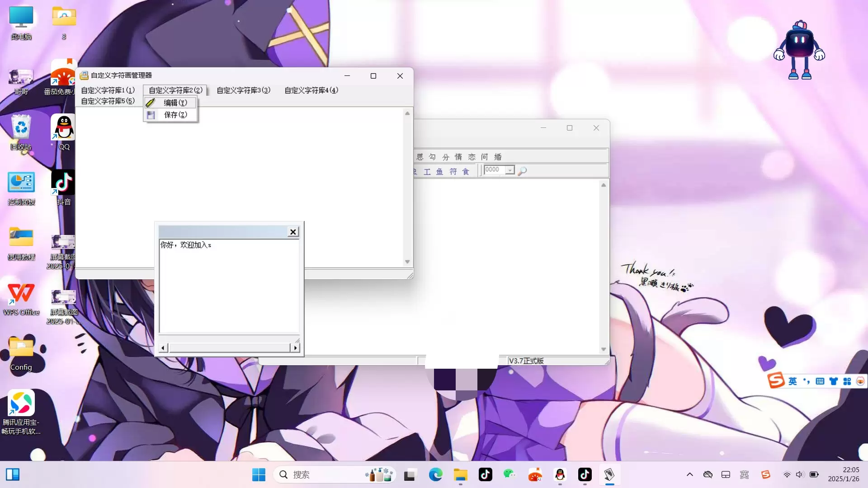Select the 情 character category

[458, 157]
